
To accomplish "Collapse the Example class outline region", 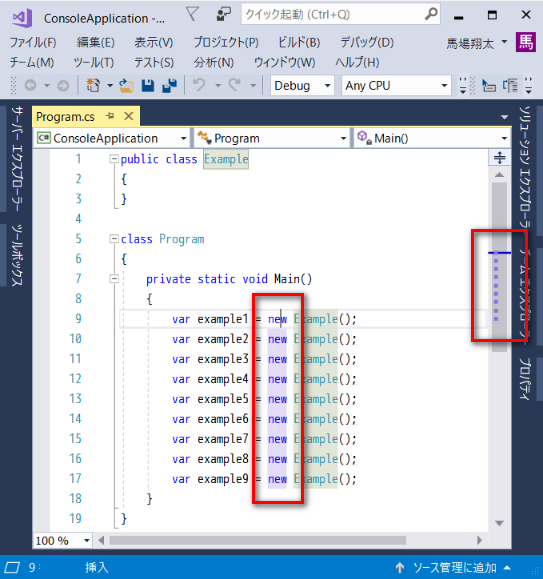I will click(x=114, y=159).
